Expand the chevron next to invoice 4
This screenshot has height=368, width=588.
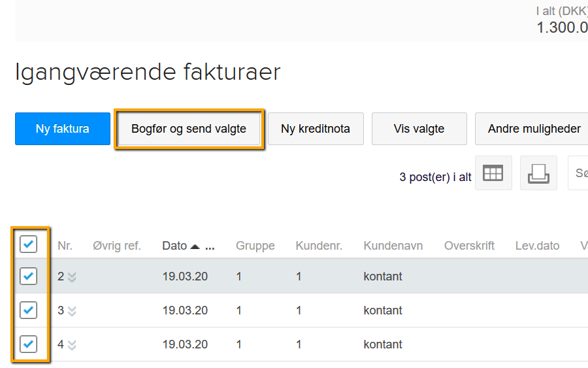pos(72,345)
